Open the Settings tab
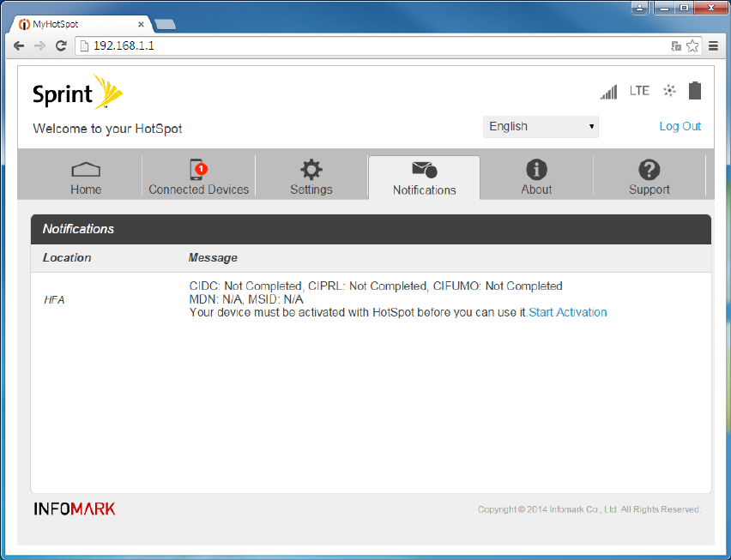The width and height of the screenshot is (731, 560). point(311,178)
